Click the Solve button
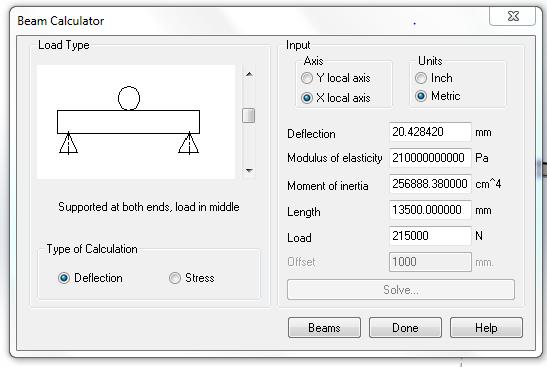 click(x=401, y=290)
